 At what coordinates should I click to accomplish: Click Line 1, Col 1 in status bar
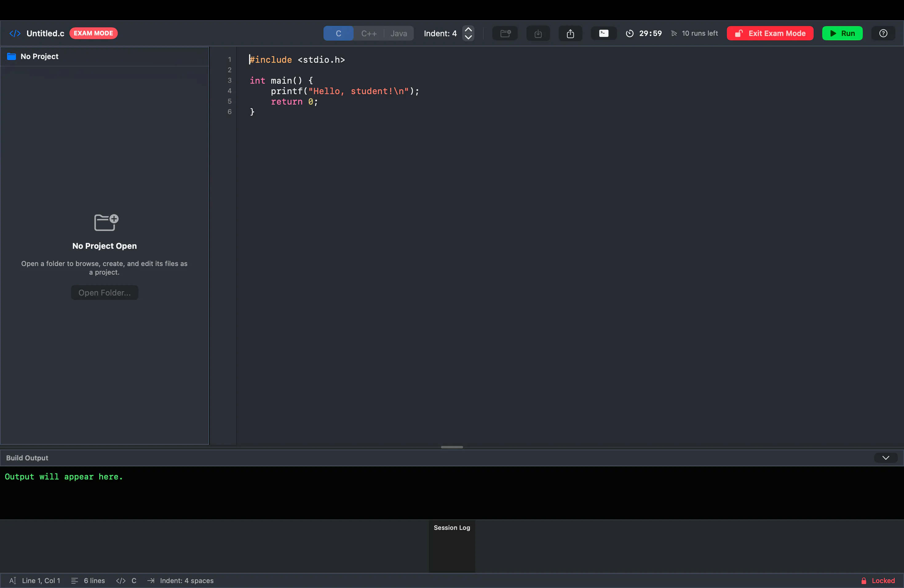pyautogui.click(x=41, y=580)
